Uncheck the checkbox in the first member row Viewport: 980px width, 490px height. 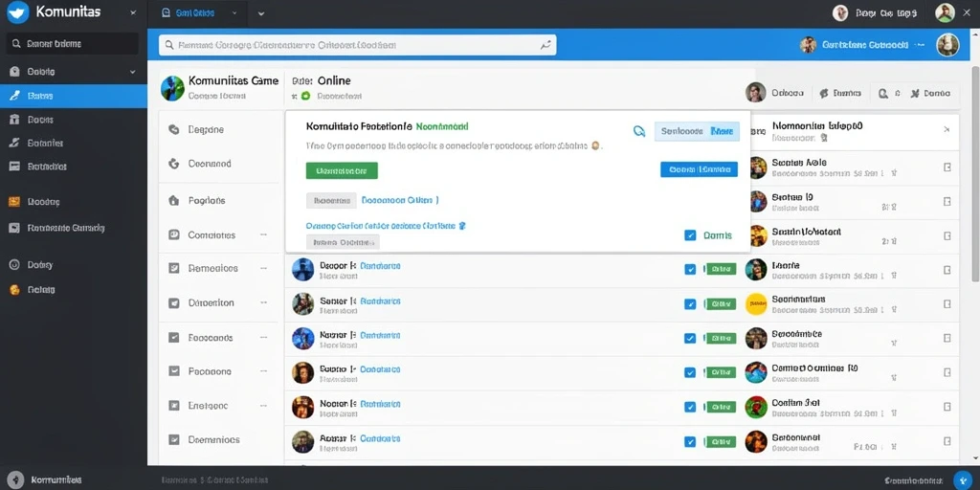coord(690,269)
